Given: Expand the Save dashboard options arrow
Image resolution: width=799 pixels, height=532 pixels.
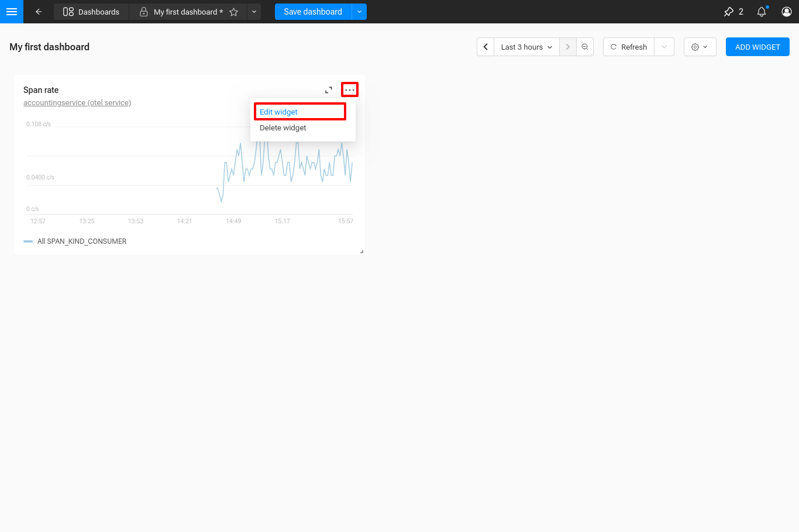Looking at the screenshot, I should pyautogui.click(x=359, y=12).
